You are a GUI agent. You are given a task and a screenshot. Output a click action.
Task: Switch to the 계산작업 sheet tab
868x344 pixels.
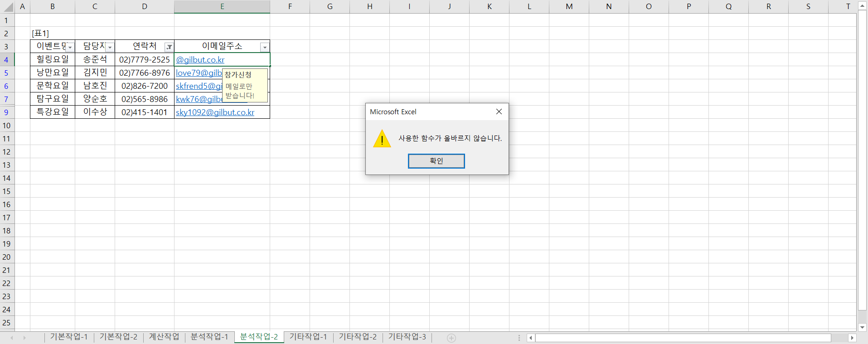[x=164, y=337]
